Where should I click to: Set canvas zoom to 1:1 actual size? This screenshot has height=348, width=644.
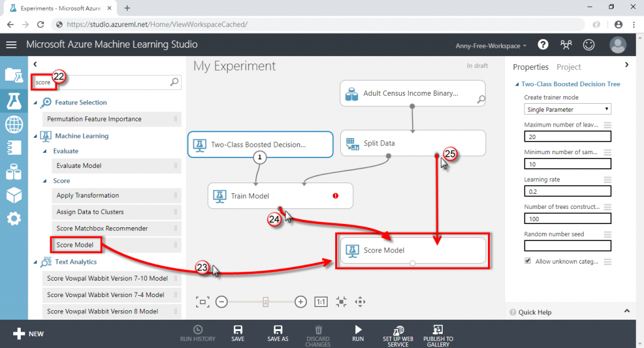[x=321, y=302]
